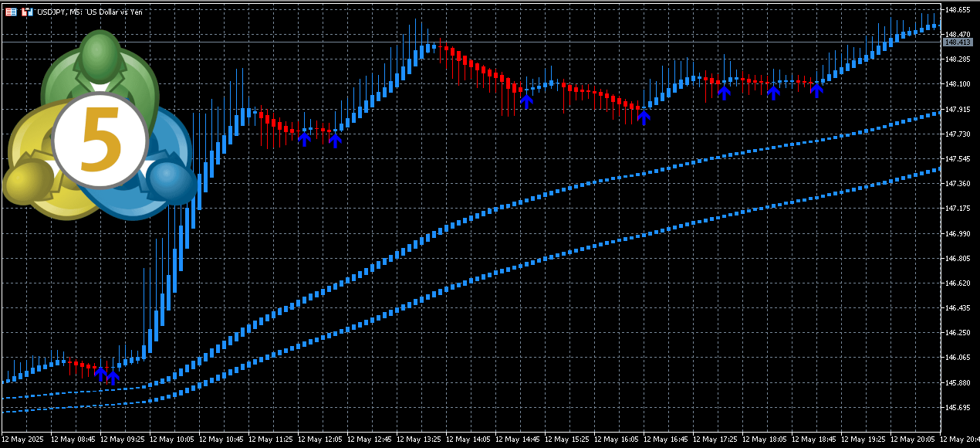The width and height of the screenshot is (980, 448).
Task: Open the Depth of Market icon
Action: coord(11,12)
